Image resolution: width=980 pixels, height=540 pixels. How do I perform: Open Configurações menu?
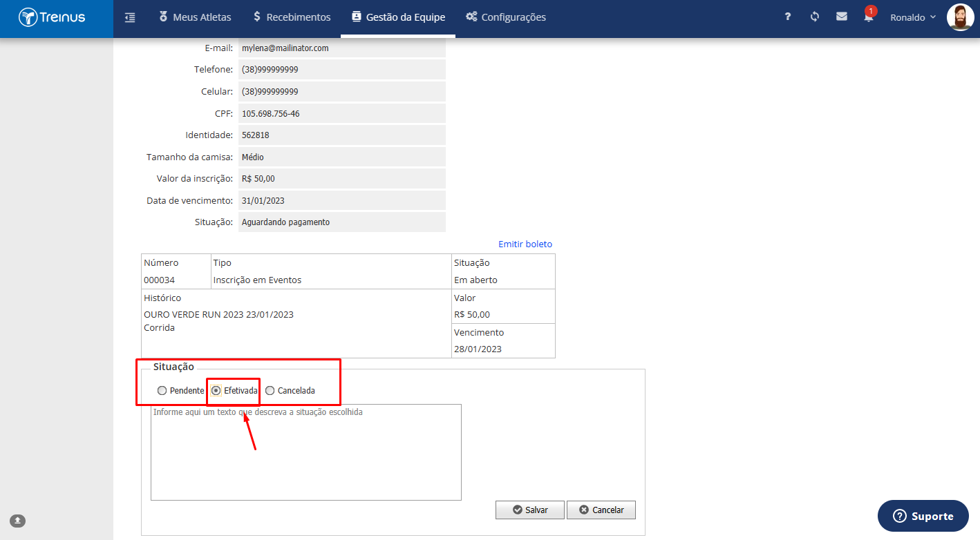(x=506, y=17)
